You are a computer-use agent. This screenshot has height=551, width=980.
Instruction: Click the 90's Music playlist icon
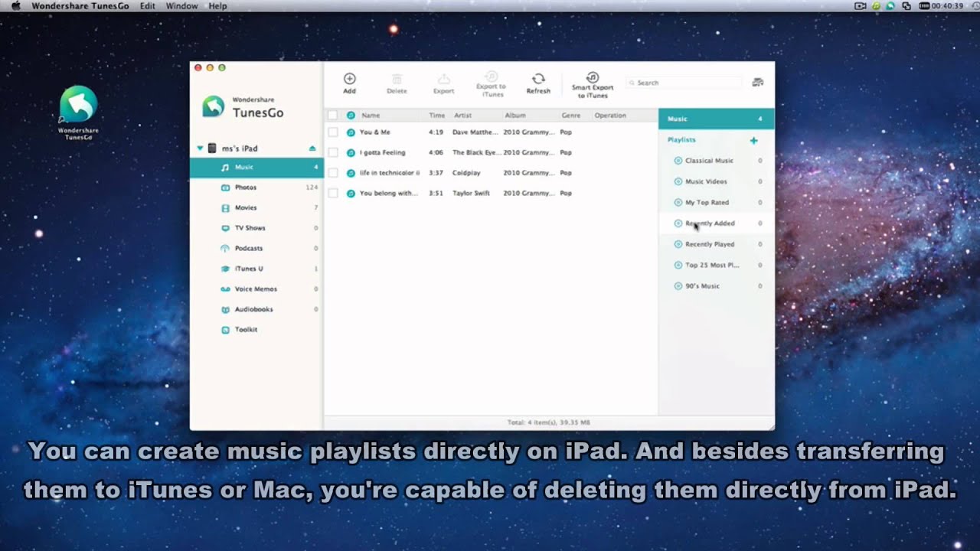(678, 286)
